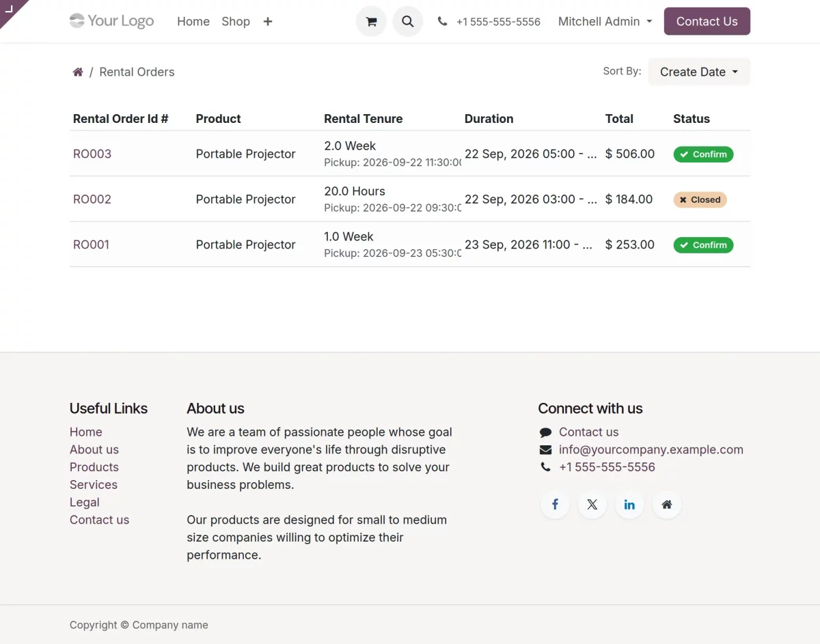Click Contact us under Useful Links
The height and width of the screenshot is (644, 820).
pyautogui.click(x=99, y=520)
